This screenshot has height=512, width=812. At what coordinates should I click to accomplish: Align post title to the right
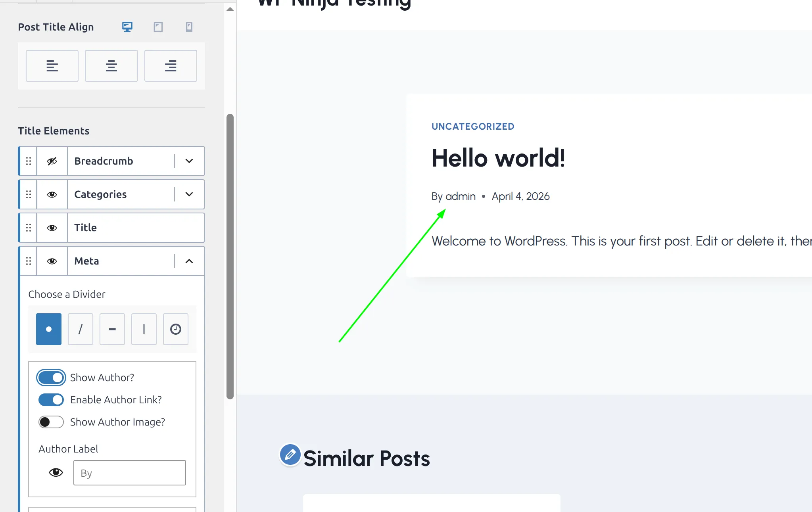pyautogui.click(x=171, y=66)
